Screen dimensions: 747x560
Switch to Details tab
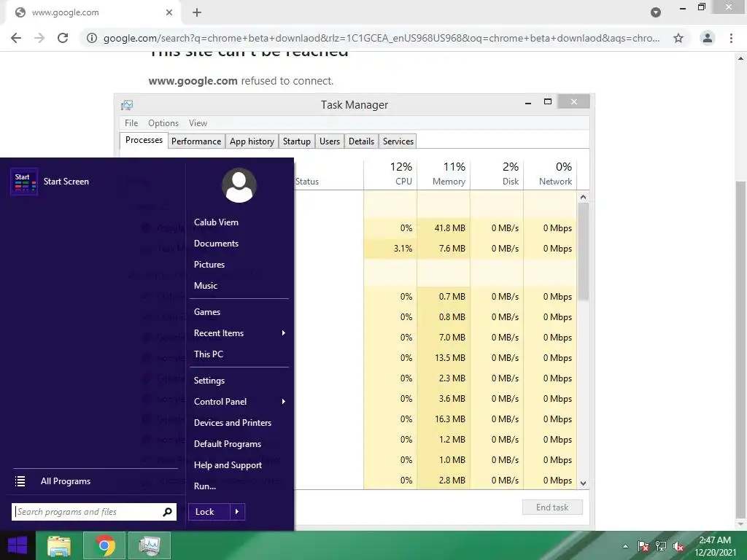[x=361, y=141]
